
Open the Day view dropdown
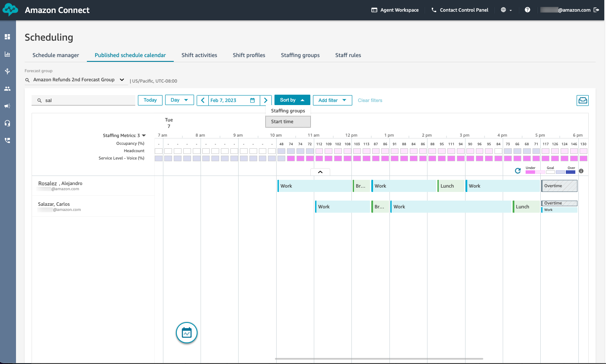(x=179, y=100)
